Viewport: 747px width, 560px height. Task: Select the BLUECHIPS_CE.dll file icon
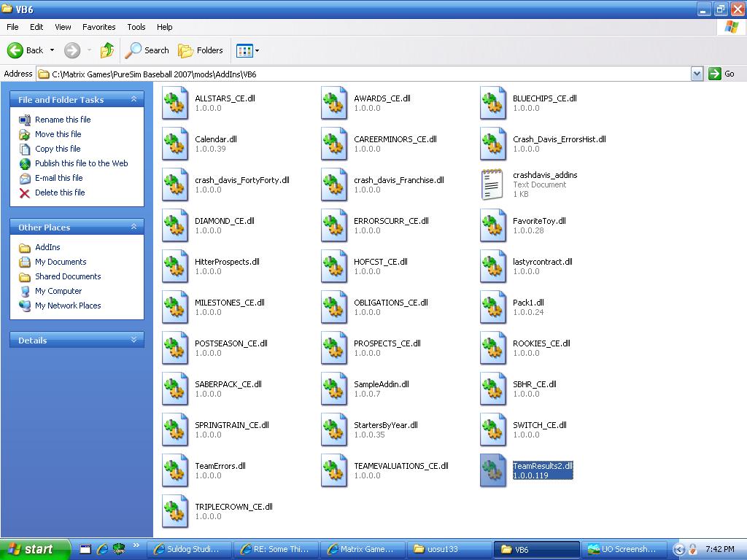click(x=493, y=103)
